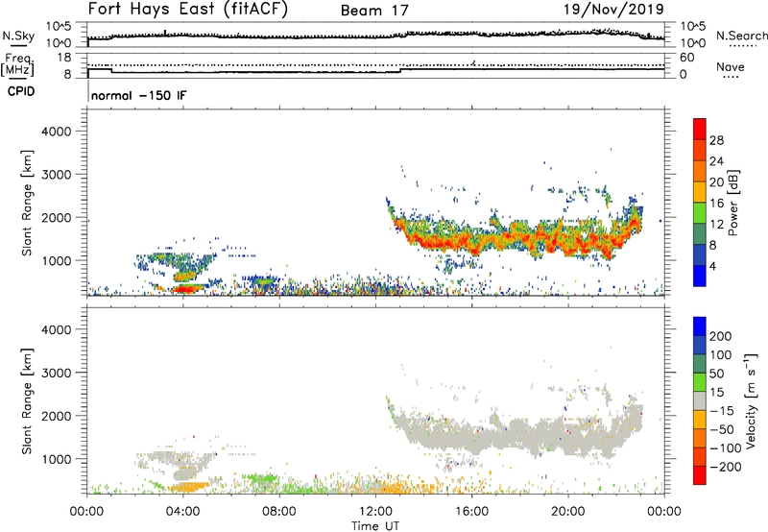The height and width of the screenshot is (532, 768).
Task: Pick the green 15–50 Velocity colorbar segment
Action: click(700, 382)
